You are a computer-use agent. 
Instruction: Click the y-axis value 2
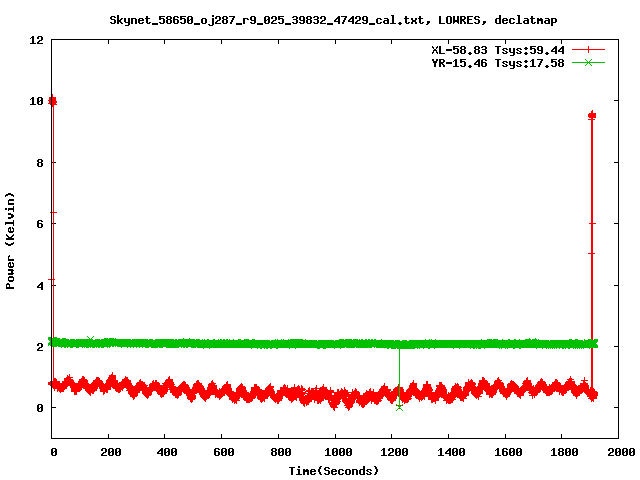pos(40,347)
